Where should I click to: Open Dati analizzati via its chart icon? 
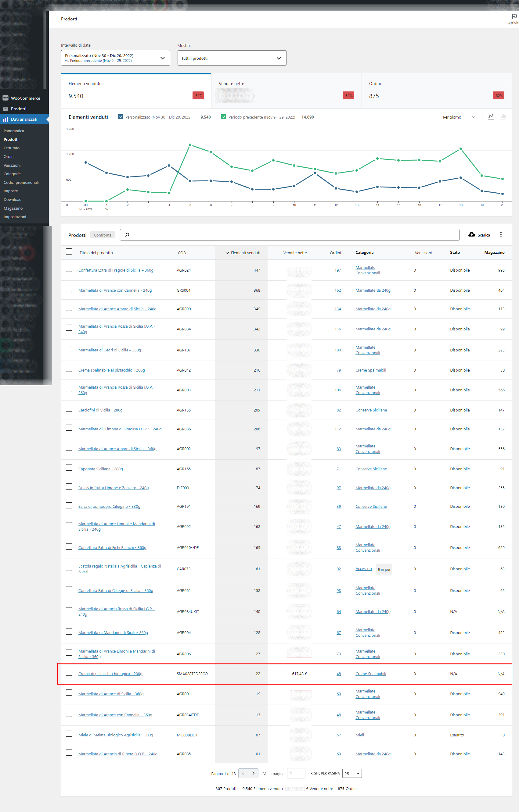click(5, 119)
